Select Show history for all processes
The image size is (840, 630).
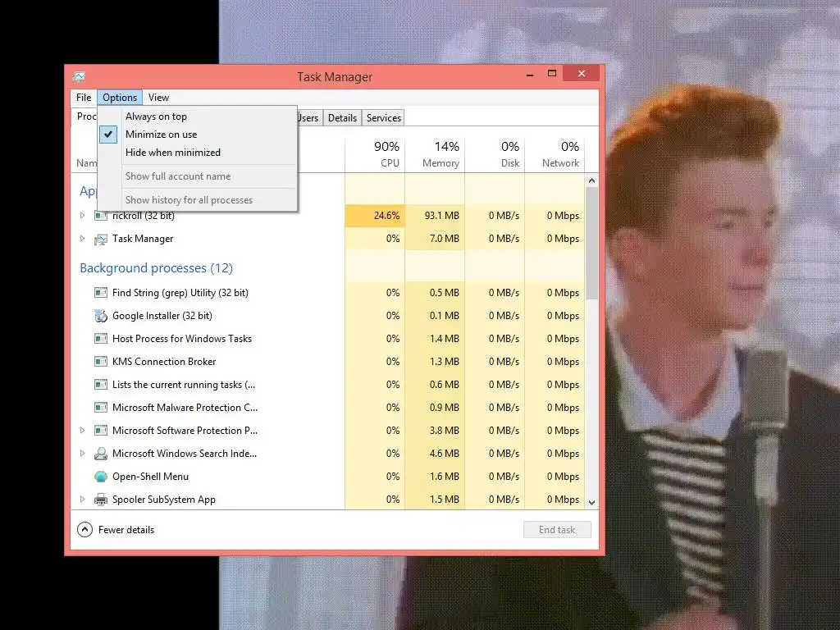(189, 200)
